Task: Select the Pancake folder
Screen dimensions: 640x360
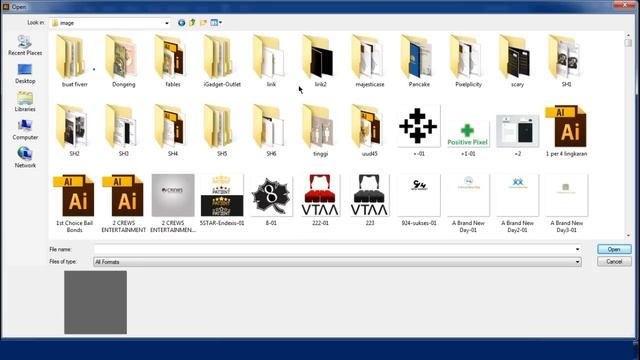Action: (419, 61)
